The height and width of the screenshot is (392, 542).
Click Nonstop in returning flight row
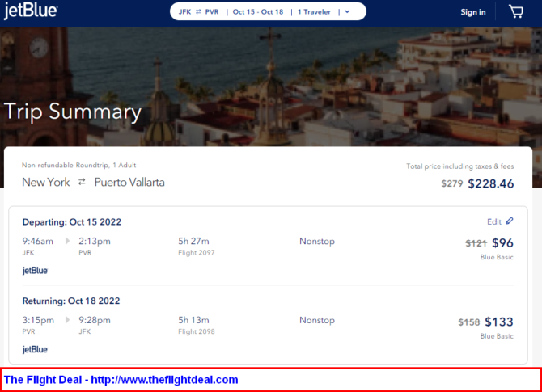click(x=317, y=320)
